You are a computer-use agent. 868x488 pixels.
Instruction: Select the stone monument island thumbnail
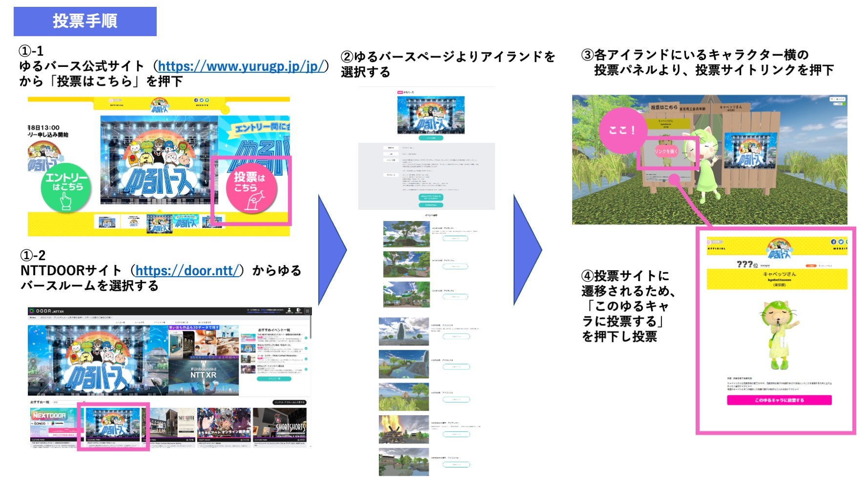(x=404, y=331)
